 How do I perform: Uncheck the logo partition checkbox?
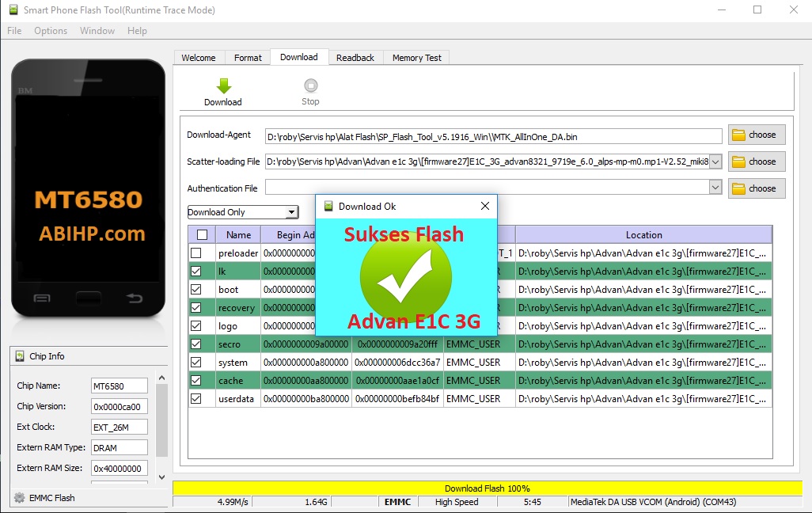point(195,326)
